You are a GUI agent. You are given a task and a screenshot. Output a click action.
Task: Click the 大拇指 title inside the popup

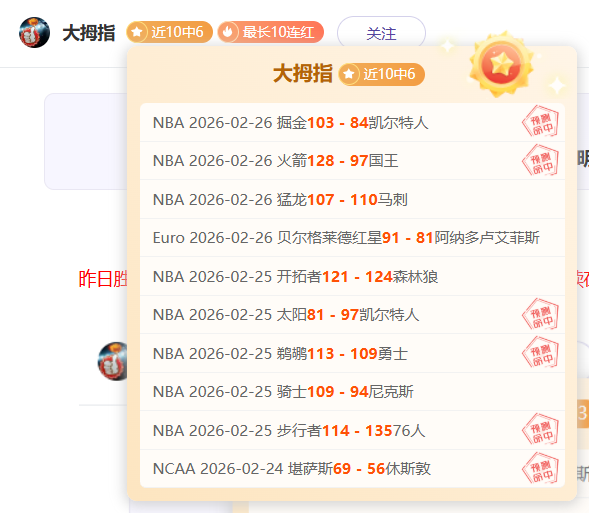point(303,73)
